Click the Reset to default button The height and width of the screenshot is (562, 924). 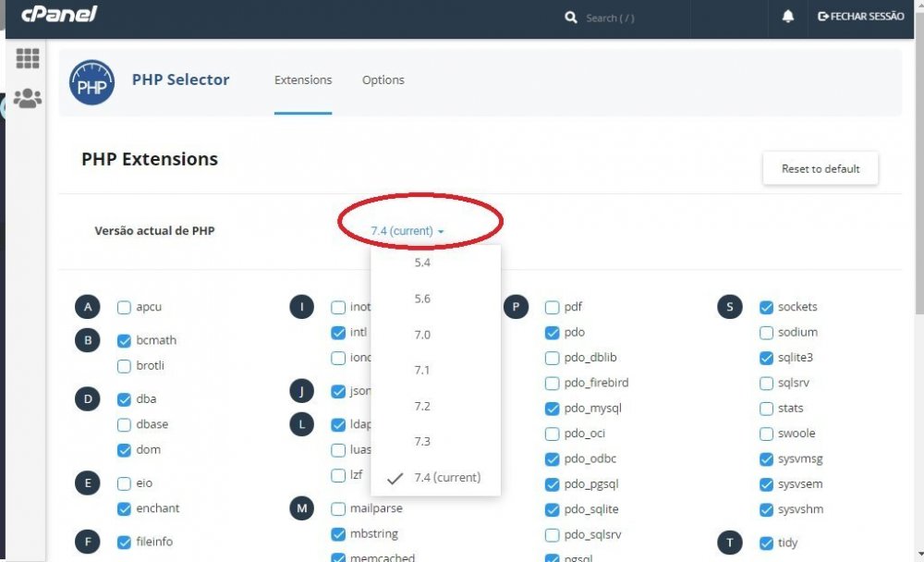[820, 168]
